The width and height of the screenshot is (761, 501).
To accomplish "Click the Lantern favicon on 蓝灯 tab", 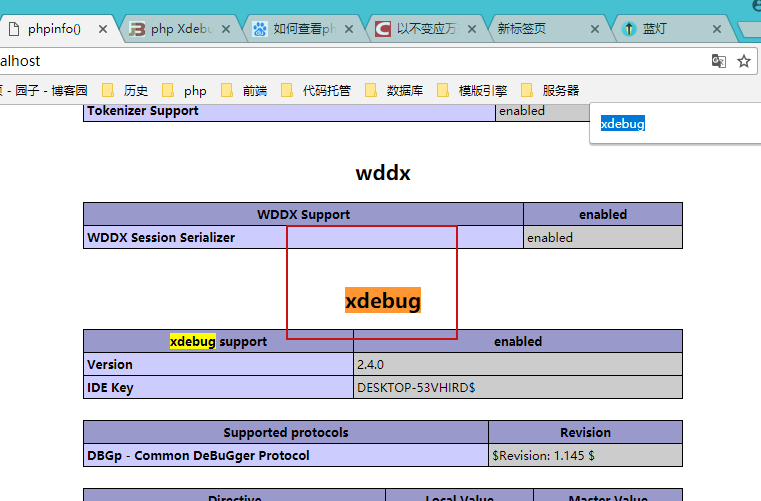I will [x=629, y=29].
